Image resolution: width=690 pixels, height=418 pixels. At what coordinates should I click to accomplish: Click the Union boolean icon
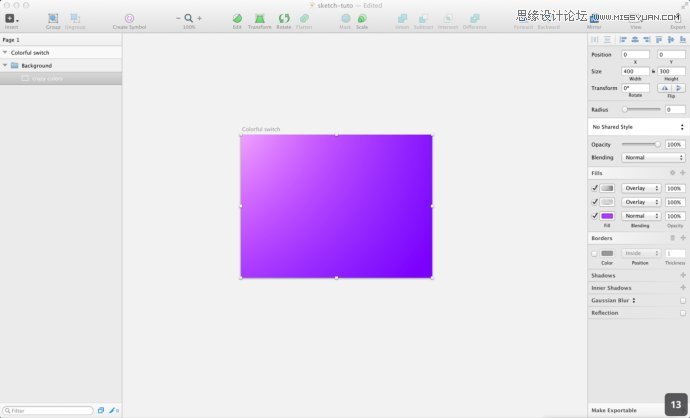coord(402,18)
